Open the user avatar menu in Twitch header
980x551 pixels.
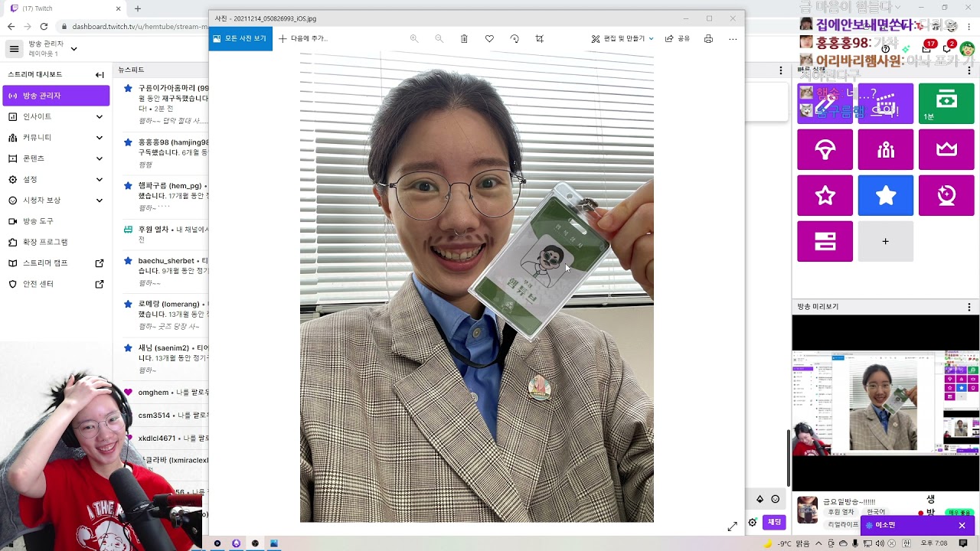coord(967,49)
